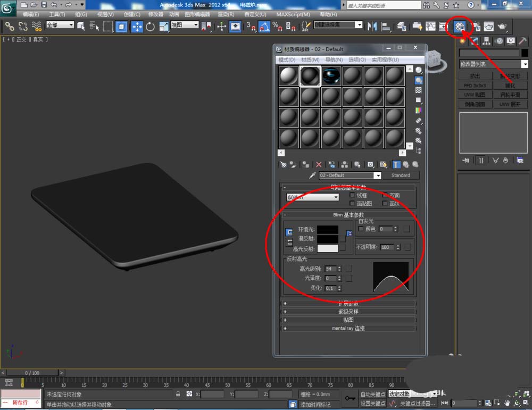Open the MAXScript(M) menu
This screenshot has height=410, width=532.
[293, 14]
